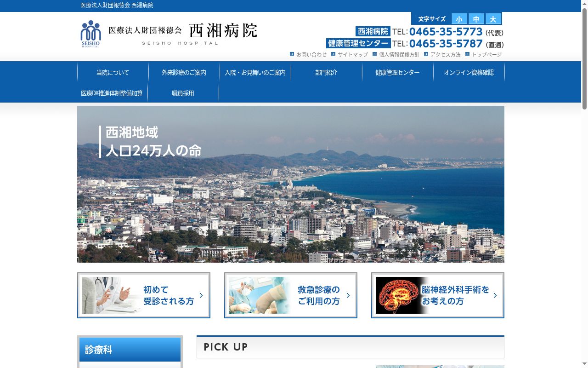The image size is (588, 368).
Task: Click the 健康管理センター label by phone number
Action: [358, 43]
